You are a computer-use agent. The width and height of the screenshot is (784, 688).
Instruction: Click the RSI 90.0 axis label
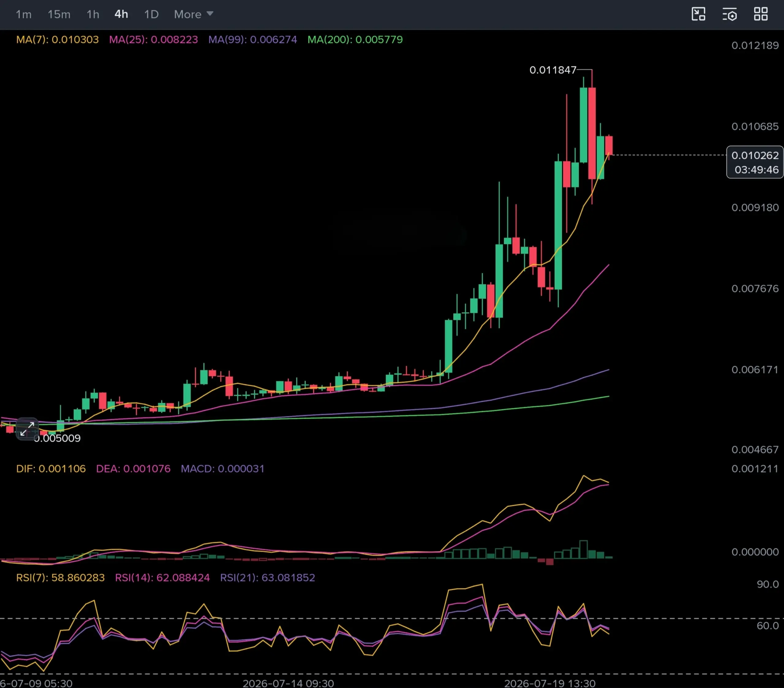coord(767,585)
